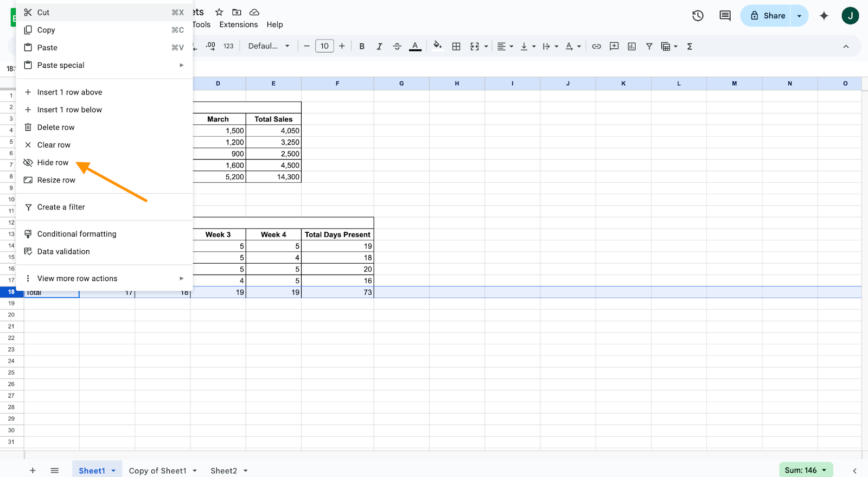Click the font size field
868x477 pixels.
324,46
